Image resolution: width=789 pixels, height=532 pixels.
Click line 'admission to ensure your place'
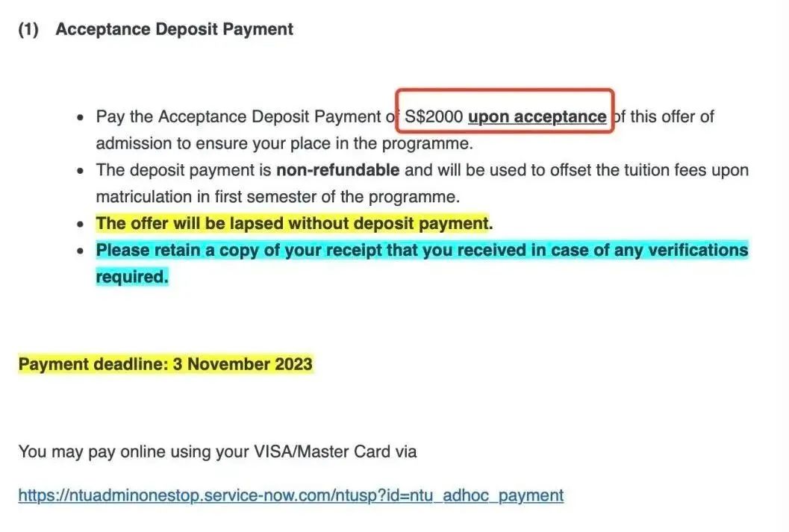284,144
